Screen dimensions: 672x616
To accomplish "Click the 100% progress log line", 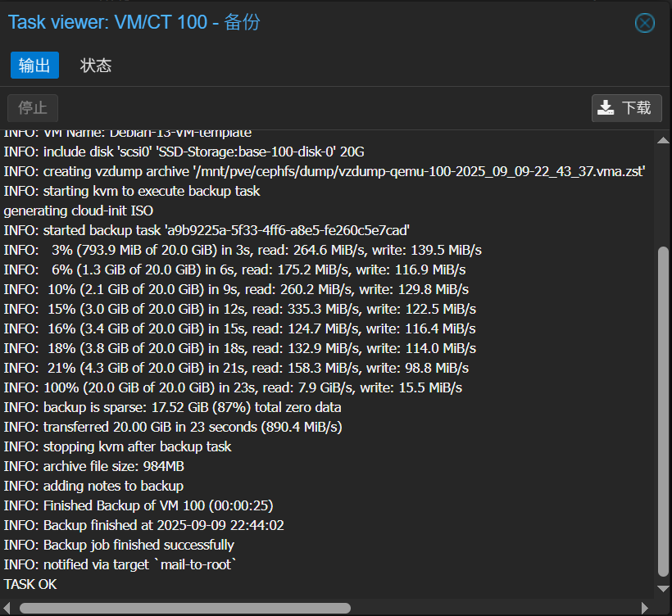I will (x=233, y=387).
